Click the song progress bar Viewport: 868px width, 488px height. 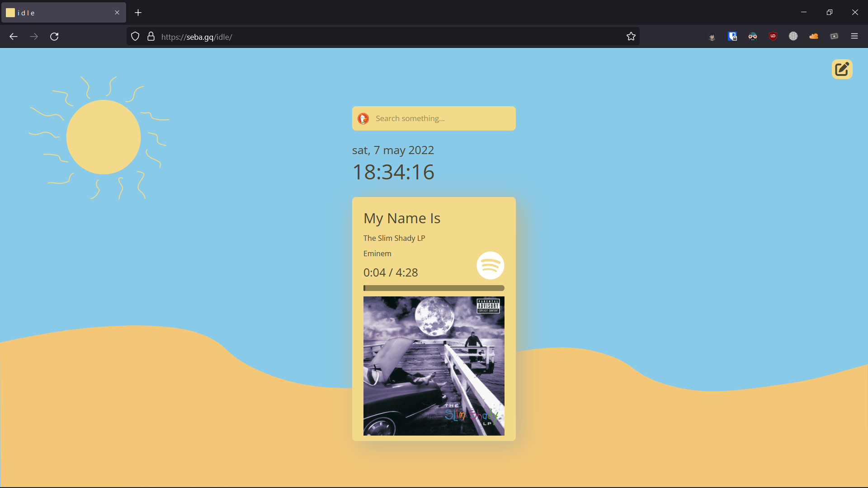[x=434, y=288]
